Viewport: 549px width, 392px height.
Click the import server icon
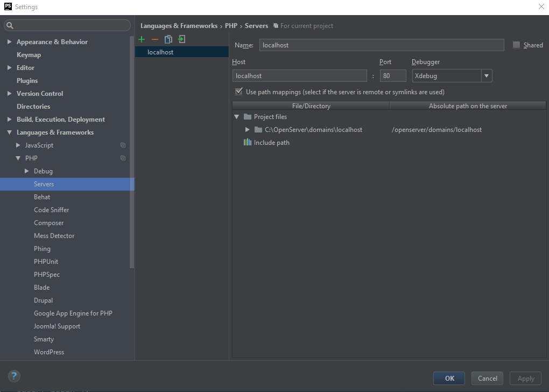(x=182, y=39)
